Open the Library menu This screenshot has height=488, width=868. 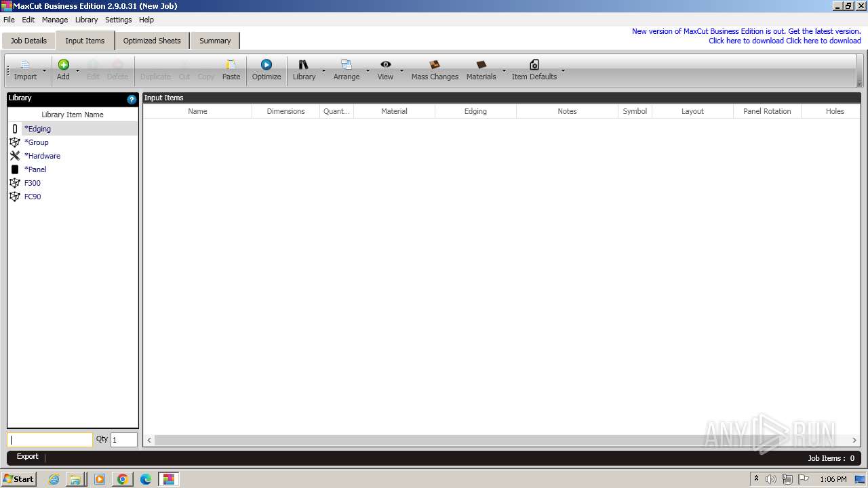pyautogui.click(x=86, y=20)
